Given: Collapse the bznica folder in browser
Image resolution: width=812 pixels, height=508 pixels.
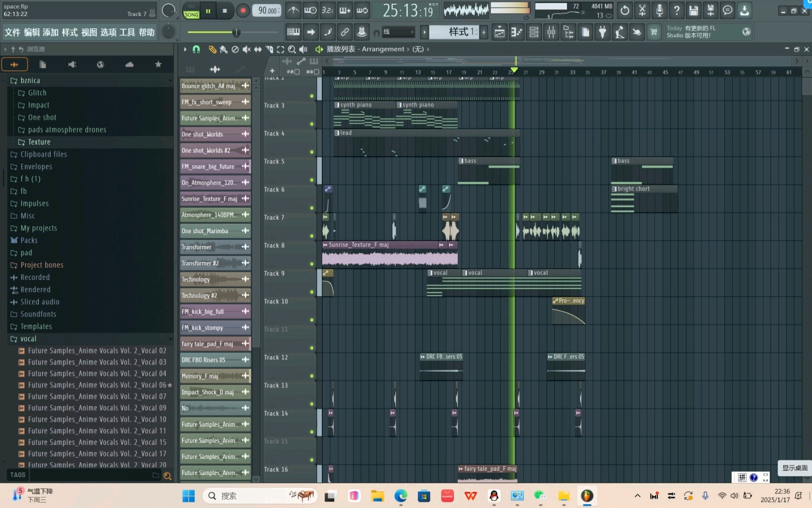Looking at the screenshot, I should (x=14, y=80).
